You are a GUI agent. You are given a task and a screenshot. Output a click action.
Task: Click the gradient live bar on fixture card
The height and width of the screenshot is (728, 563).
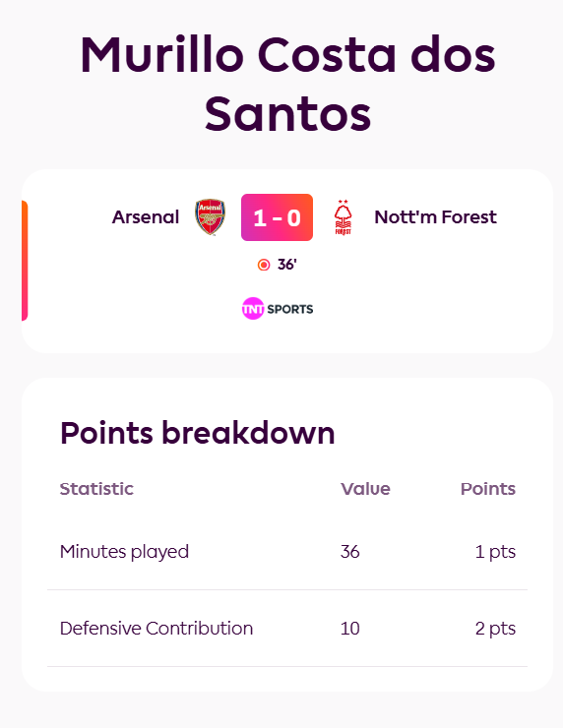click(25, 261)
